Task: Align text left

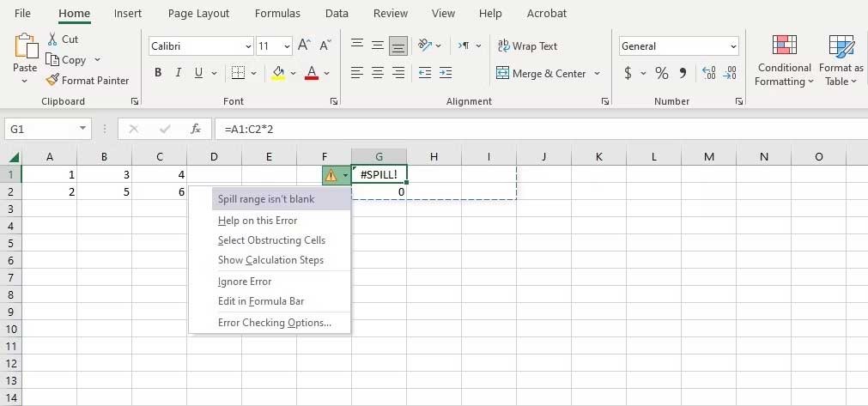Action: click(x=358, y=72)
